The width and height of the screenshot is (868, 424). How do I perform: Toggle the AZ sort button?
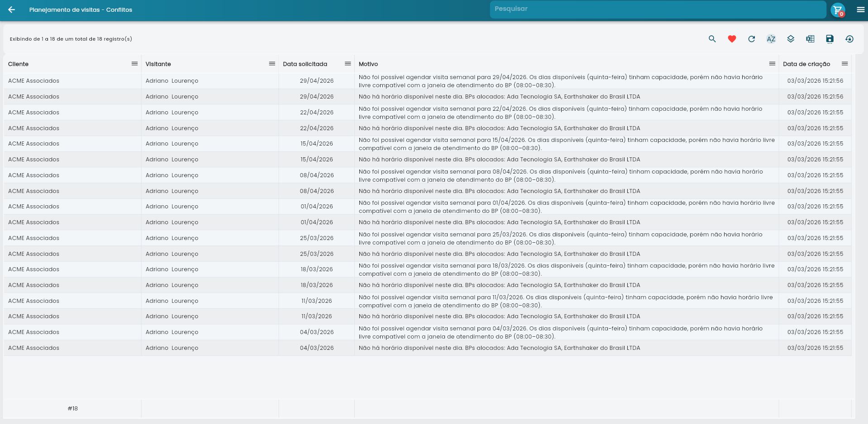click(771, 39)
